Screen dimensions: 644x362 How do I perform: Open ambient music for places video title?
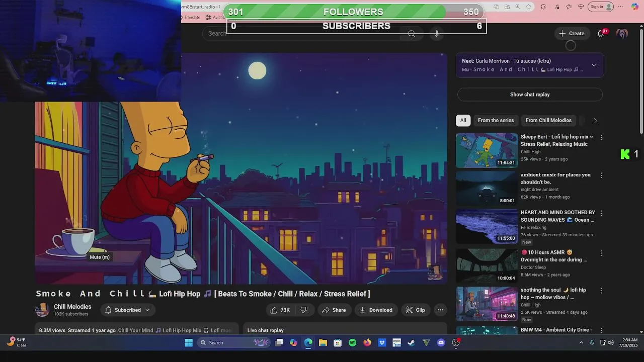(x=555, y=178)
